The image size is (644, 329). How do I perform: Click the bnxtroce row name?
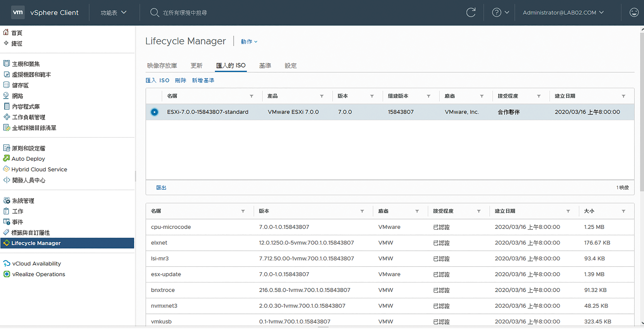pos(163,290)
